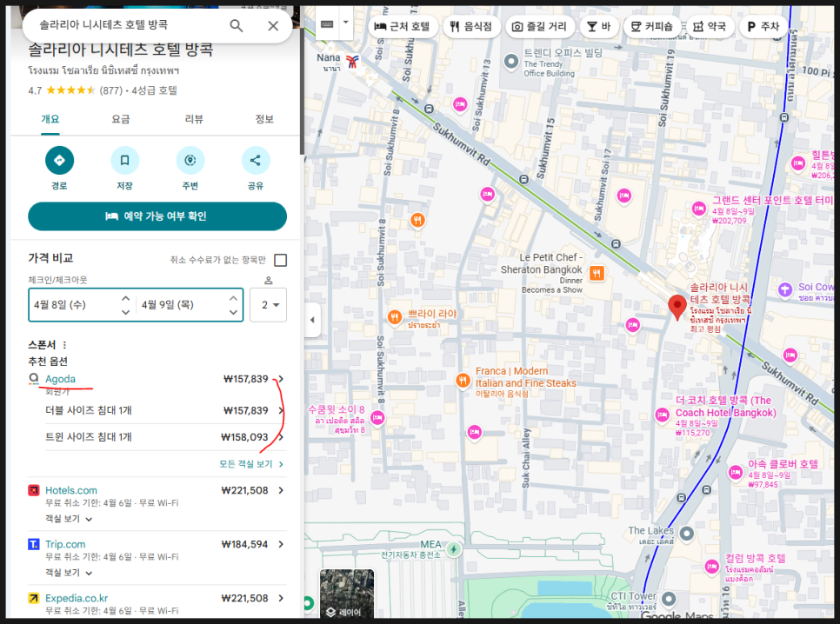Click the side panel vertical scrollbar
The width and height of the screenshot is (840, 624).
(x=302, y=80)
